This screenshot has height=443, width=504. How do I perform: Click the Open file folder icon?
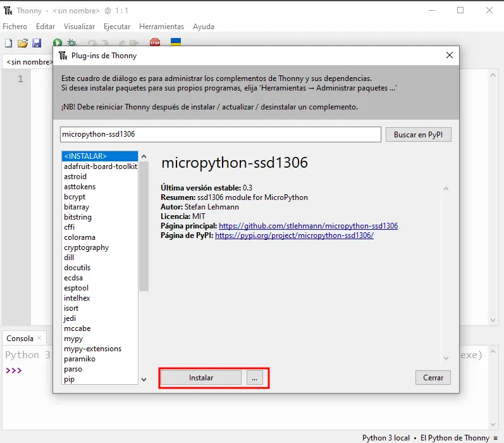(23, 43)
